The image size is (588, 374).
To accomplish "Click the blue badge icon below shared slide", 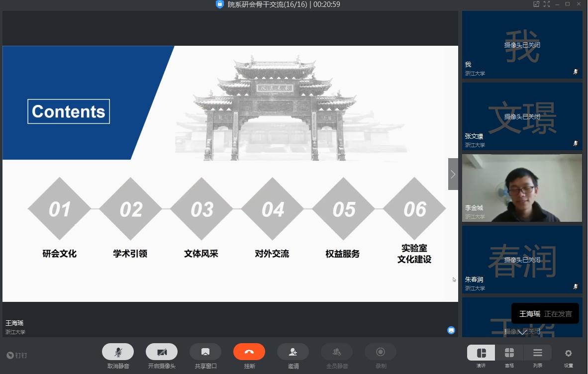I will pos(451,330).
